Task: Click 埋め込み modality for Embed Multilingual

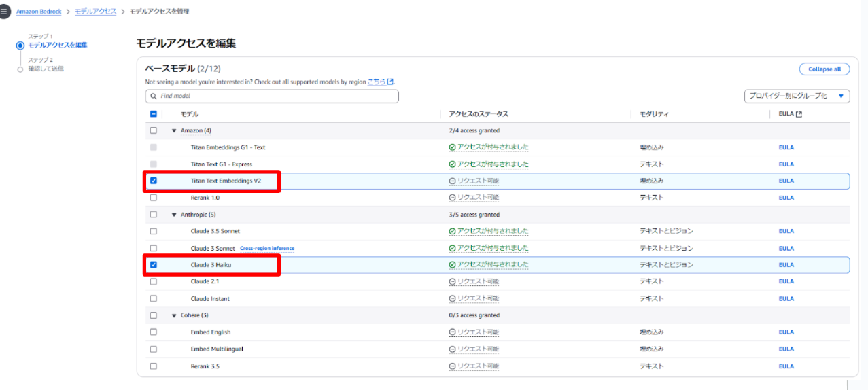Action: coord(652,349)
